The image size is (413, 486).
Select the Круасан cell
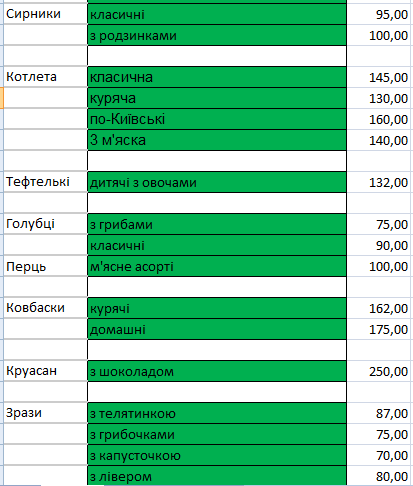[45, 371]
